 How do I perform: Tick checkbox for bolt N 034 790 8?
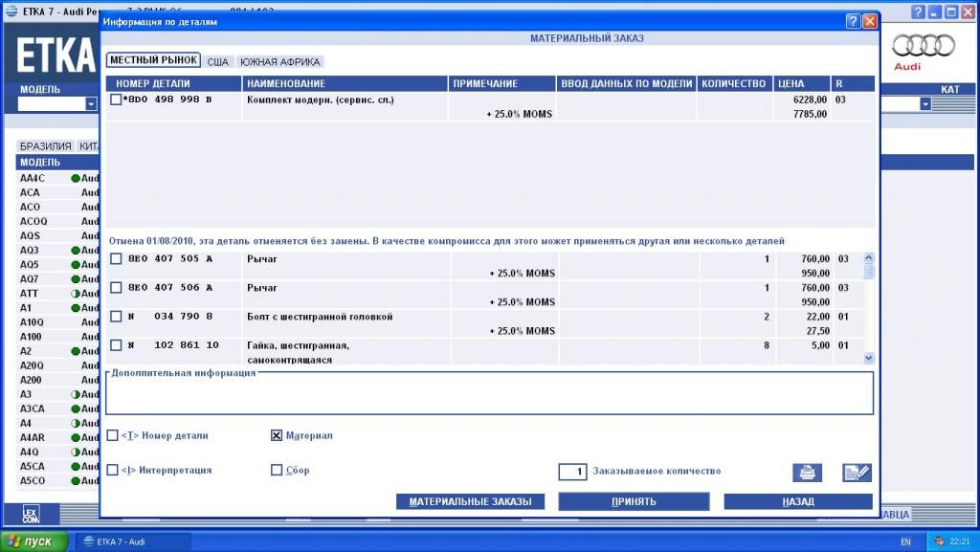116,316
